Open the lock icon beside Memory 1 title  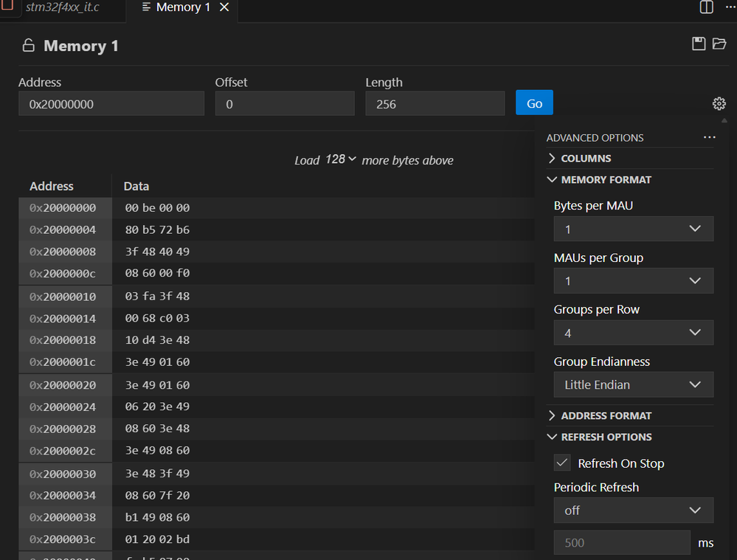(27, 45)
